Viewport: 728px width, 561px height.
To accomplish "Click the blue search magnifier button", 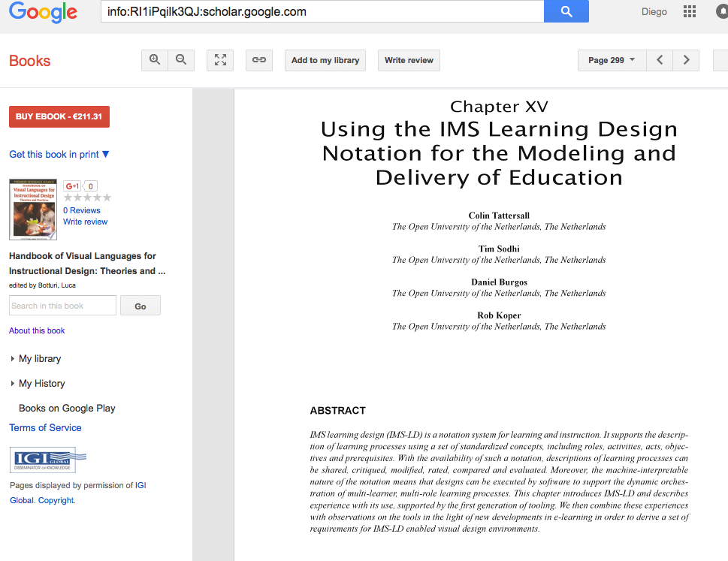I will pos(566,12).
